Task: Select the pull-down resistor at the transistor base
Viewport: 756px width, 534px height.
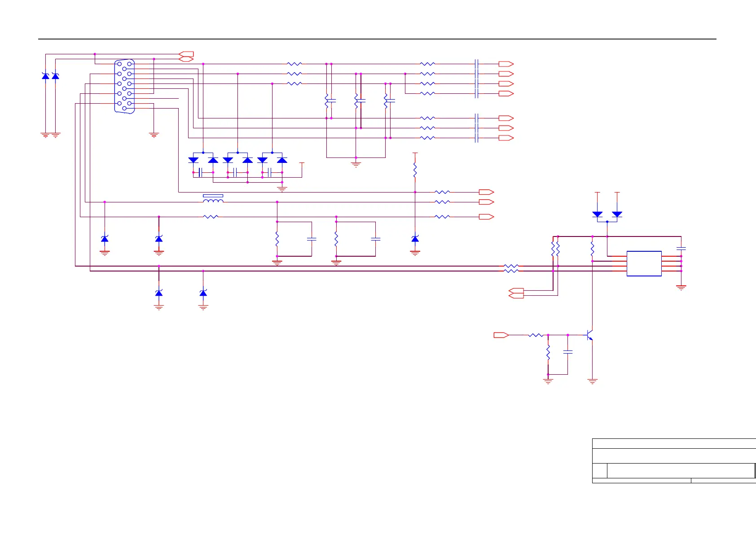Action: click(x=548, y=352)
